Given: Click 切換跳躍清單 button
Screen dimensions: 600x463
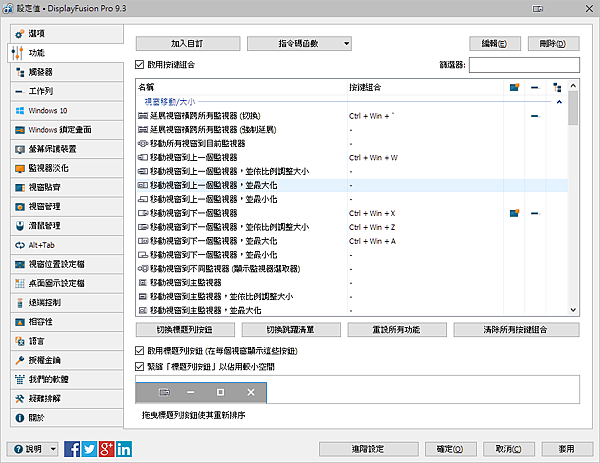Looking at the screenshot, I should pos(291,329).
